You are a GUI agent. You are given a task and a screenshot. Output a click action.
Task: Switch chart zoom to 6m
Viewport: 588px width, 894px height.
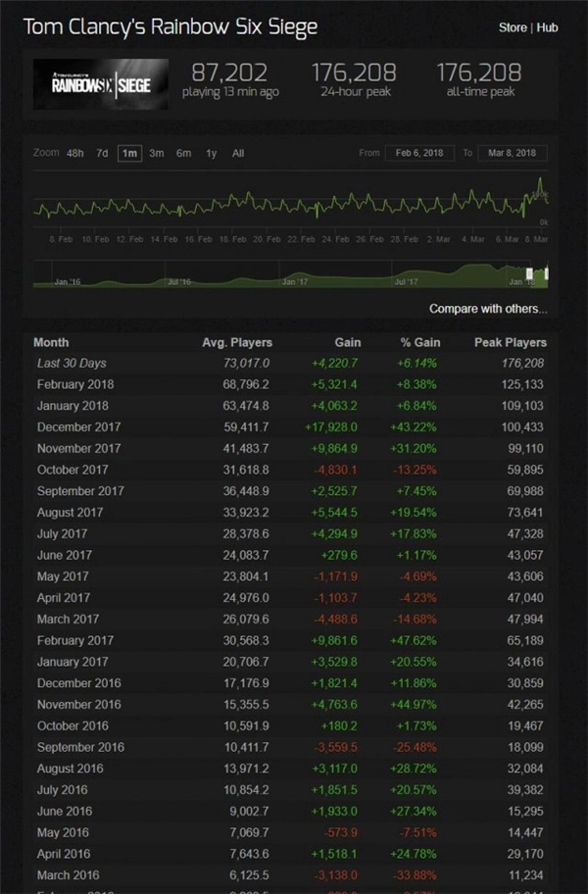pyautogui.click(x=183, y=154)
